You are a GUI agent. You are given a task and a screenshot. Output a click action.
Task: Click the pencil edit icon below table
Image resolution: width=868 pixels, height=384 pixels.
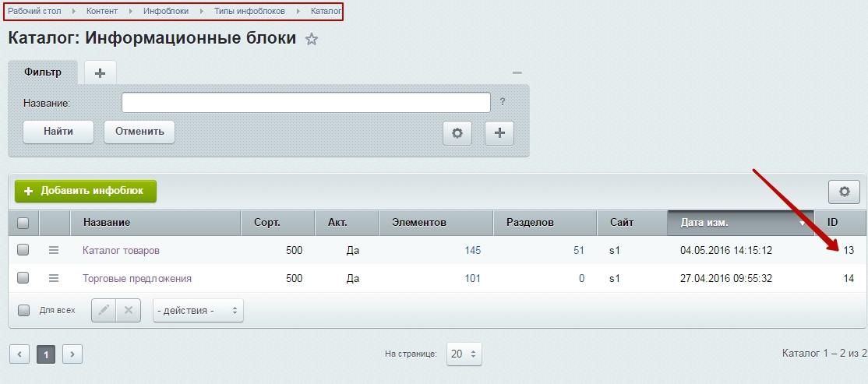pos(104,310)
